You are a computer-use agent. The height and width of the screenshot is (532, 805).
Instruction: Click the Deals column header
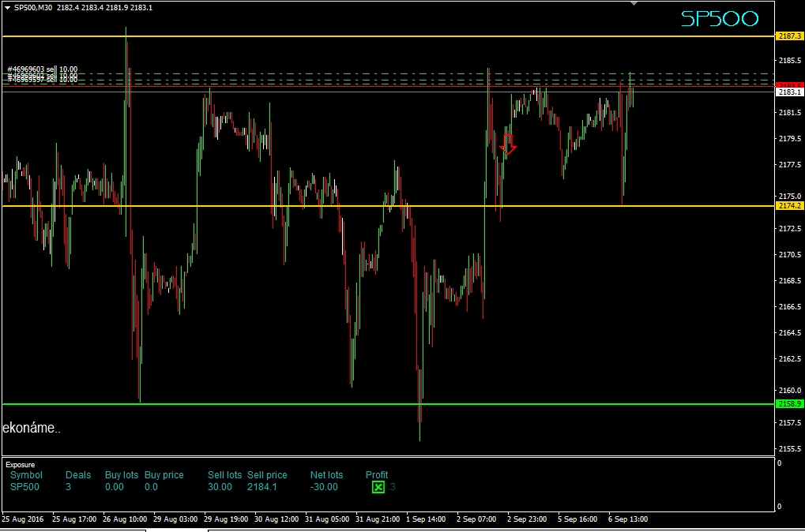(78, 475)
